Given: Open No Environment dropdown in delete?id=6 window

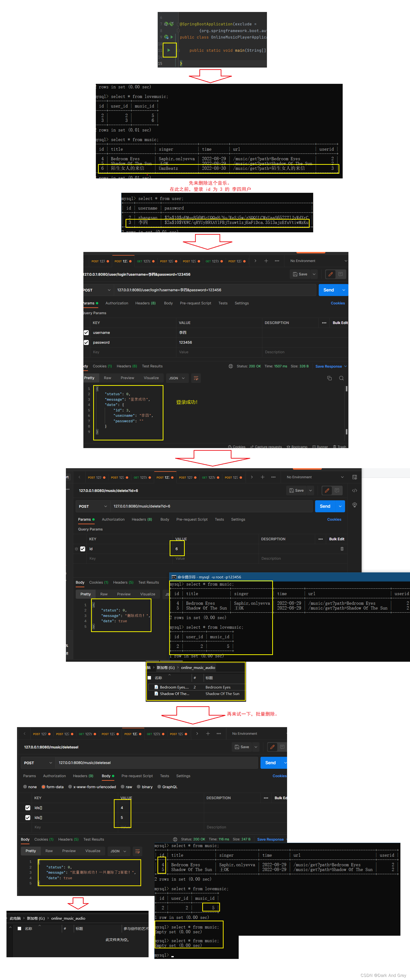Looking at the screenshot, I should coord(315,477).
